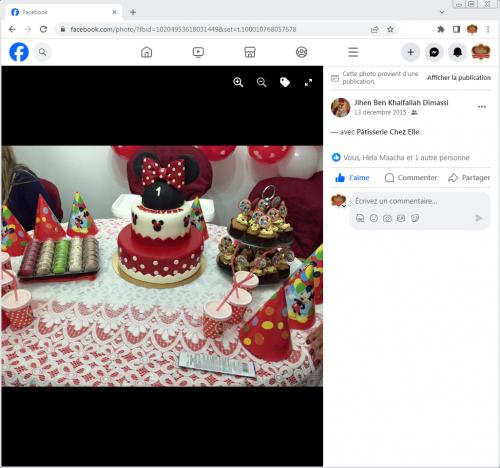Bookmark this page with star icon
Image resolution: width=500 pixels, height=468 pixels.
[390, 29]
